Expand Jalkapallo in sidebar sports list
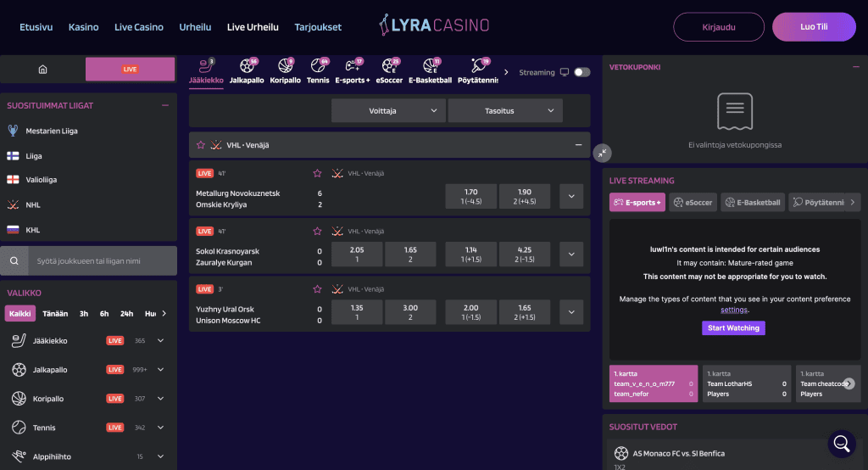 pyautogui.click(x=160, y=370)
